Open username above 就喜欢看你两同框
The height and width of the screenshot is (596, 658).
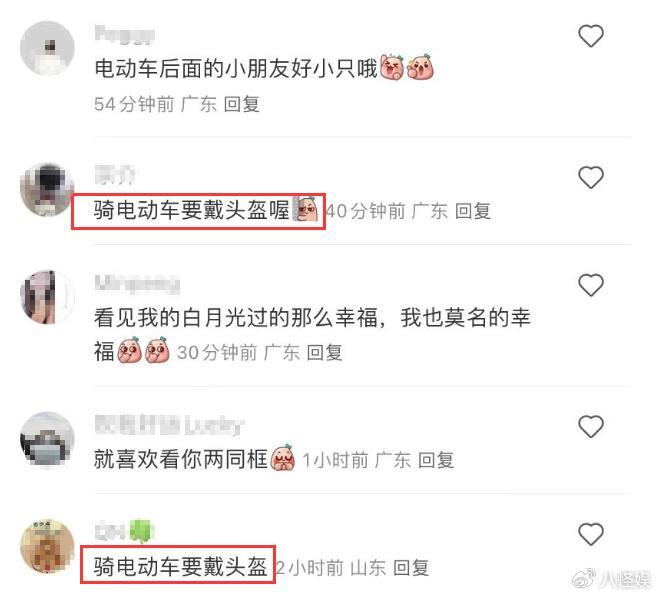pyautogui.click(x=169, y=425)
